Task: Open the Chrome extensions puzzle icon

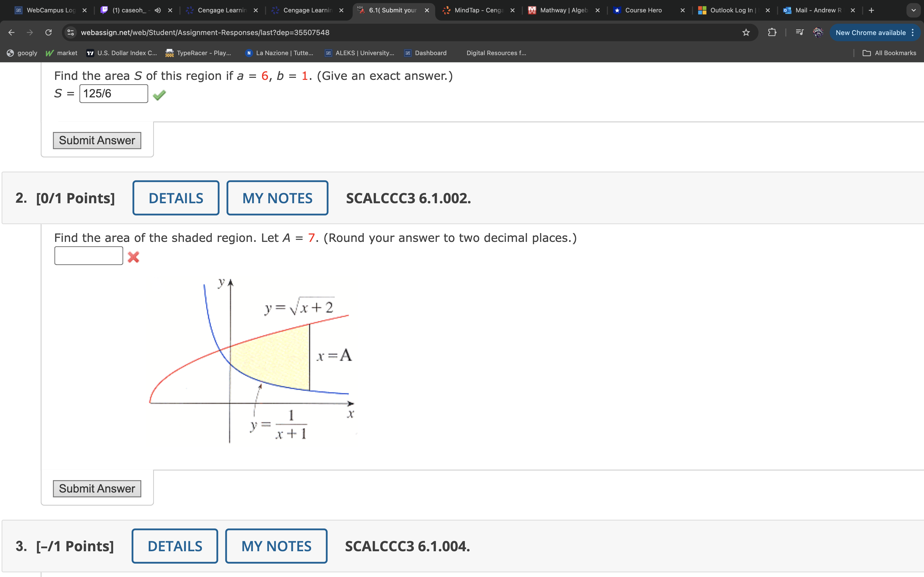Action: (x=772, y=32)
